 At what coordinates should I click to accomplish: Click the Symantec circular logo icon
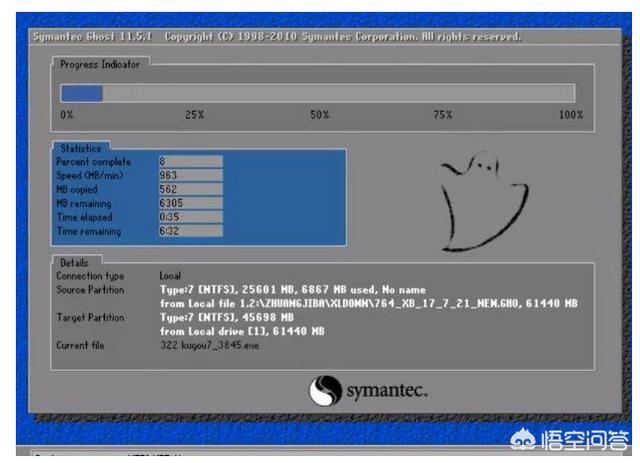tap(325, 393)
